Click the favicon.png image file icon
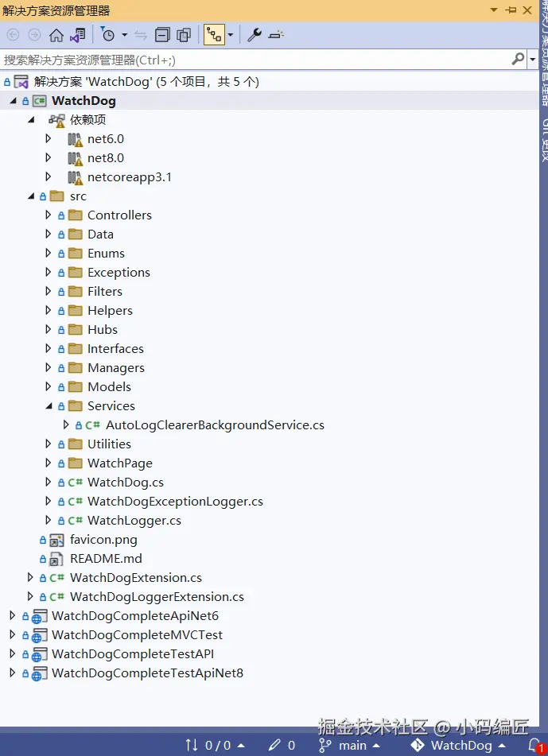 (57, 540)
